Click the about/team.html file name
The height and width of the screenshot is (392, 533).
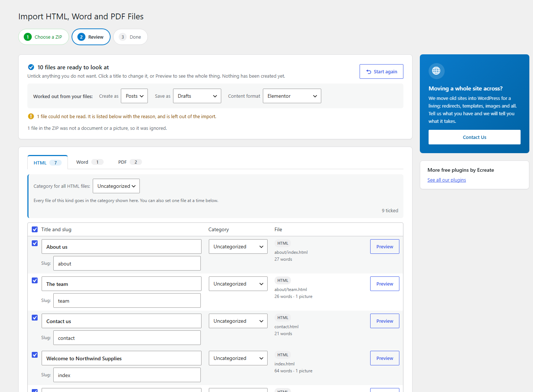(291, 290)
